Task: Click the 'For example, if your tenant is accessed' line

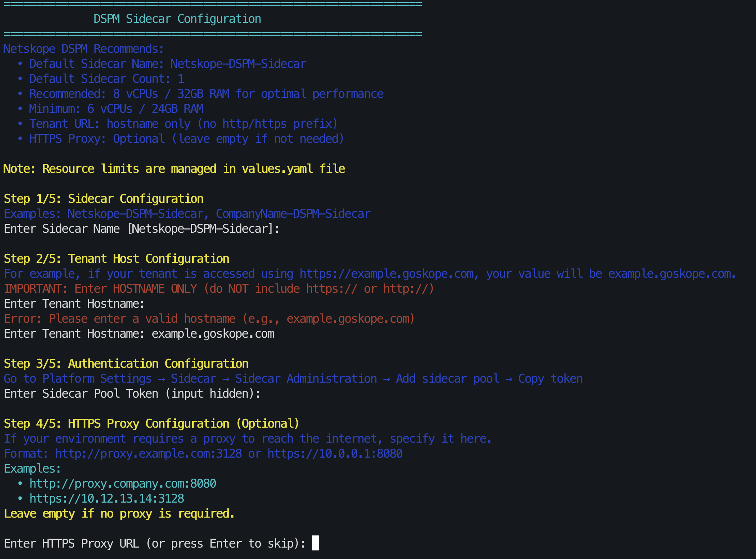Action: (370, 273)
